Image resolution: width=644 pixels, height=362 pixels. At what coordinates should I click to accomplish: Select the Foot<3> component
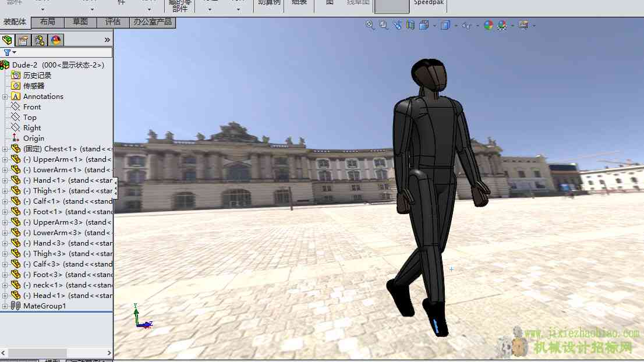pos(68,274)
